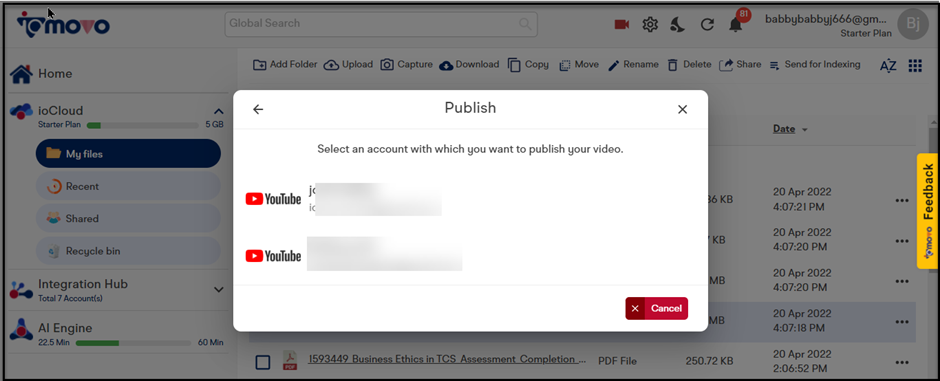The height and width of the screenshot is (381, 940).
Task: Collapse the ioCloud section
Action: [x=219, y=111]
